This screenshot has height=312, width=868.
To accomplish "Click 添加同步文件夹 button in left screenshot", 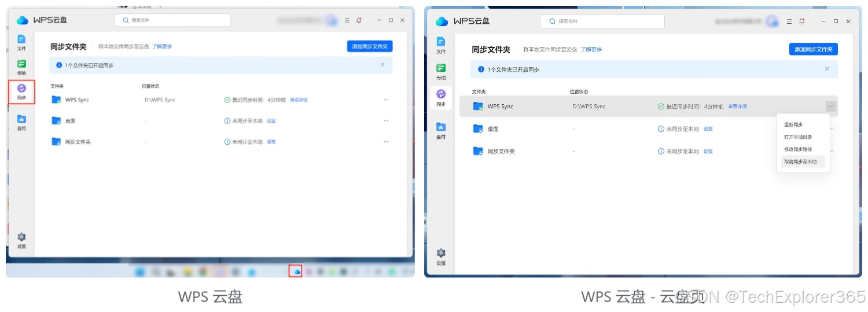I will pyautogui.click(x=370, y=46).
